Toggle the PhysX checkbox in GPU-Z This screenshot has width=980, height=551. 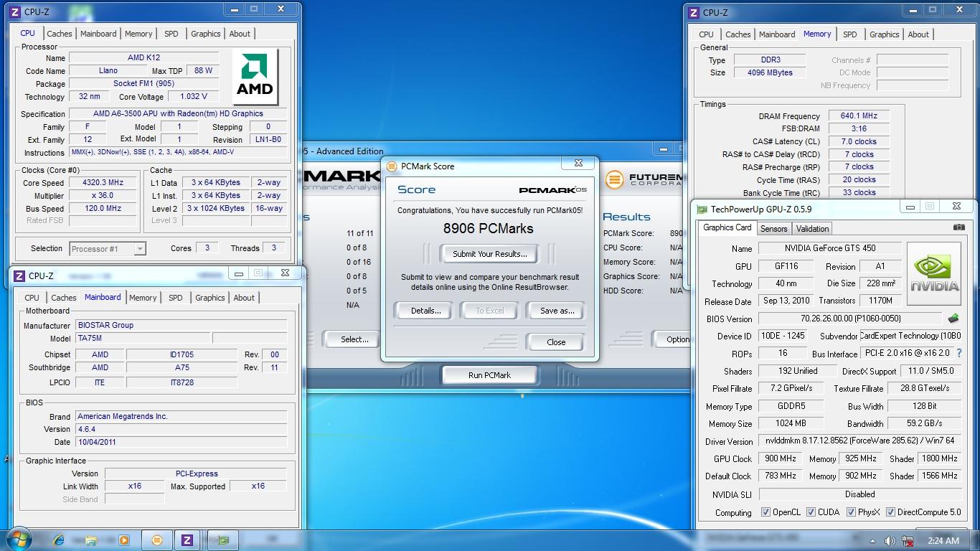(x=851, y=512)
